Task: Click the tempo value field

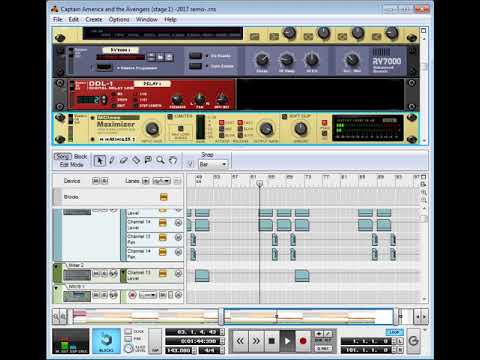Action: pyautogui.click(x=180, y=350)
